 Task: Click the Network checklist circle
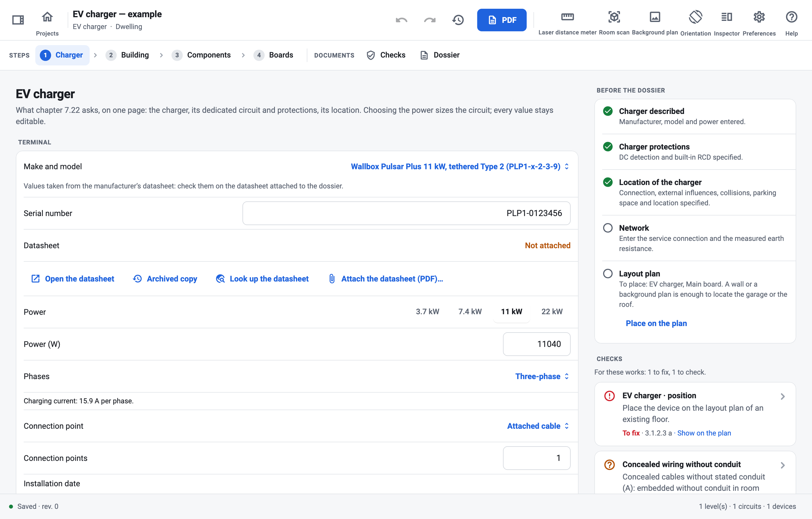pyautogui.click(x=608, y=228)
